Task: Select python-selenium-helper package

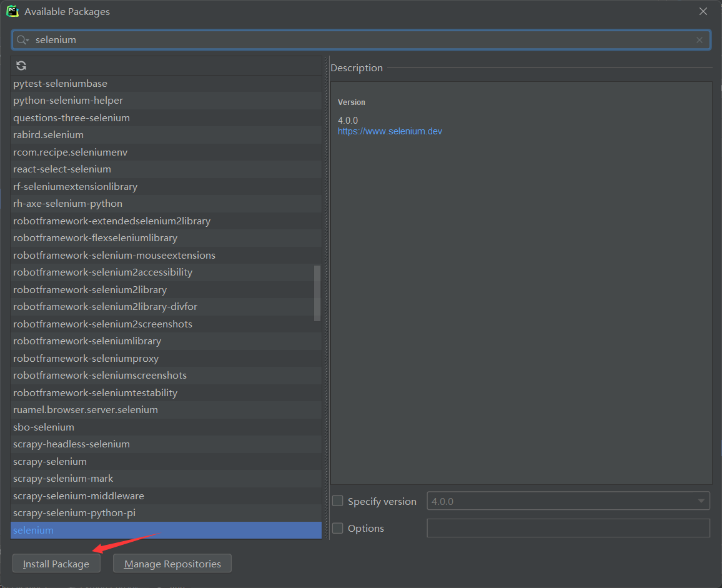Action: click(x=68, y=101)
